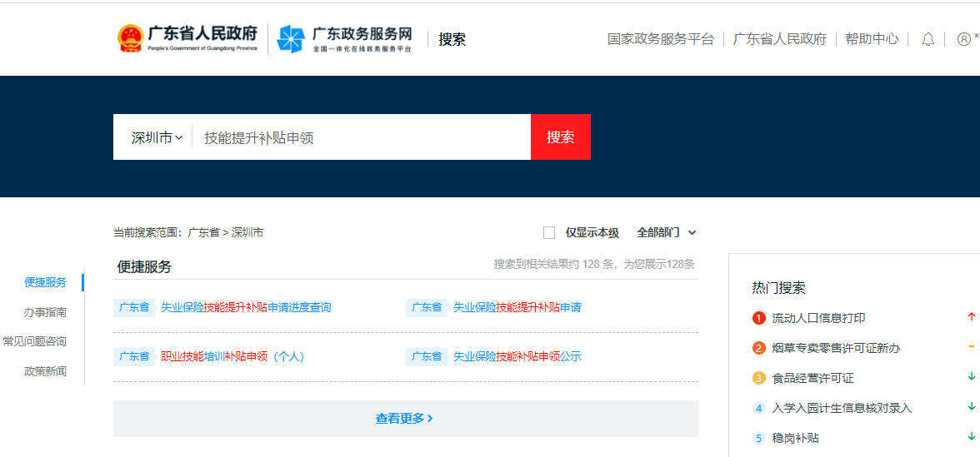Expand the 全部部门 department dropdown
Viewport: 980px width, 457px height.
(667, 233)
